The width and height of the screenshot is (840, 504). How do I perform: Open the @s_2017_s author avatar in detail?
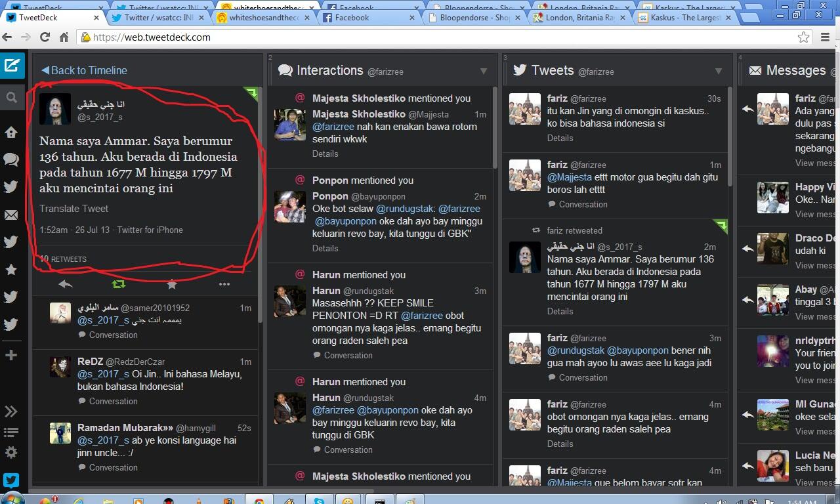click(x=55, y=108)
